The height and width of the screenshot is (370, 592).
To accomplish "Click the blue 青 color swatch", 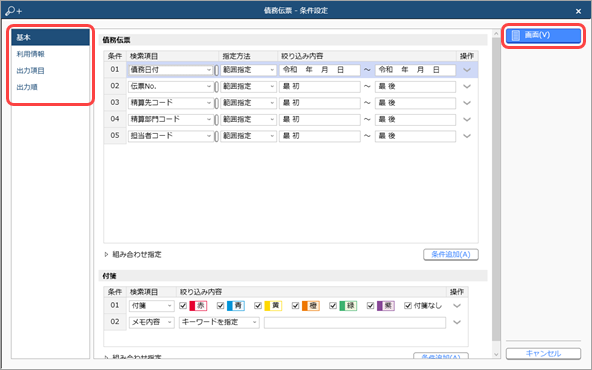I will click(x=236, y=305).
